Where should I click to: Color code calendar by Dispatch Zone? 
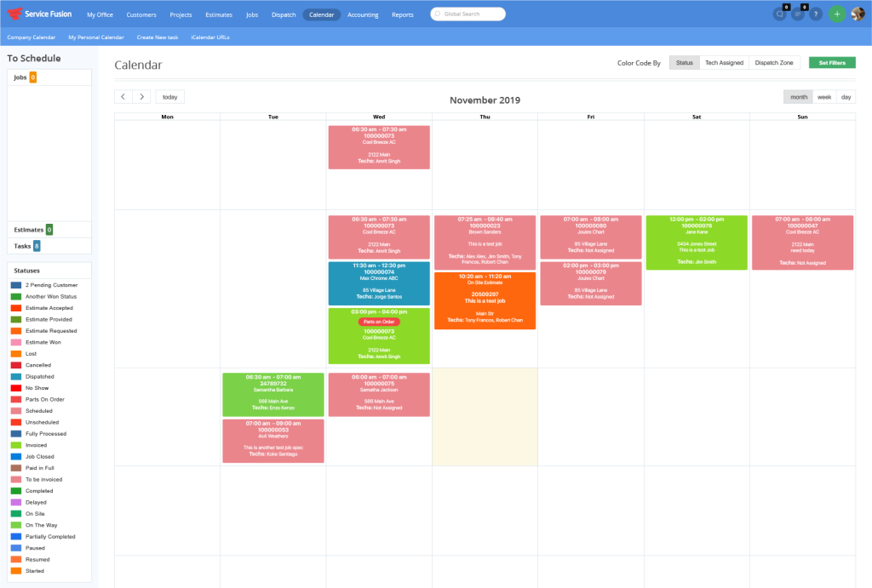tap(774, 63)
